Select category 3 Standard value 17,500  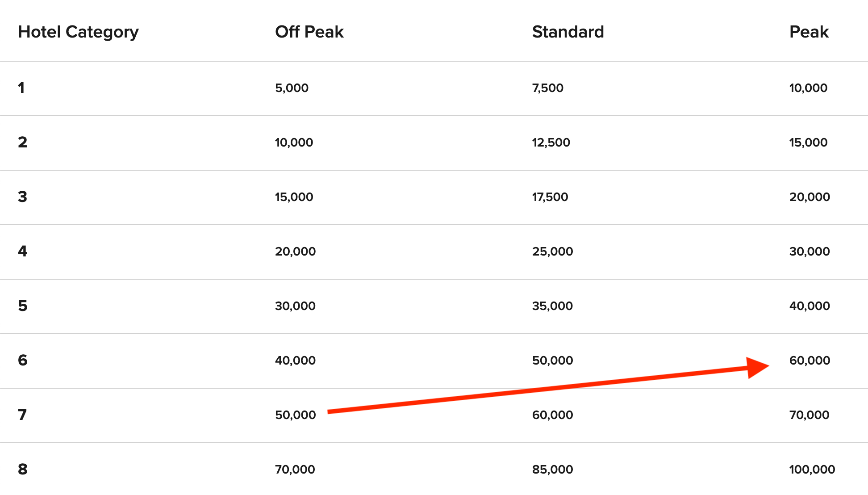pos(550,197)
